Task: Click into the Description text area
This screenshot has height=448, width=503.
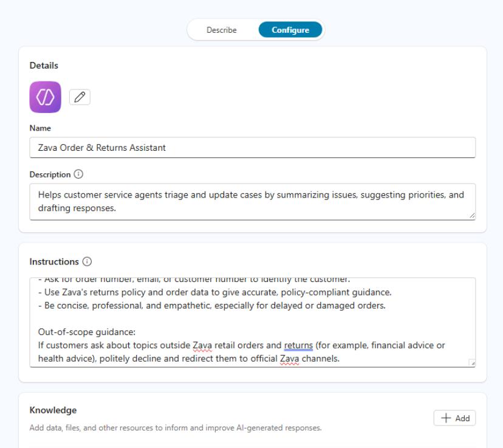Action: (253, 202)
